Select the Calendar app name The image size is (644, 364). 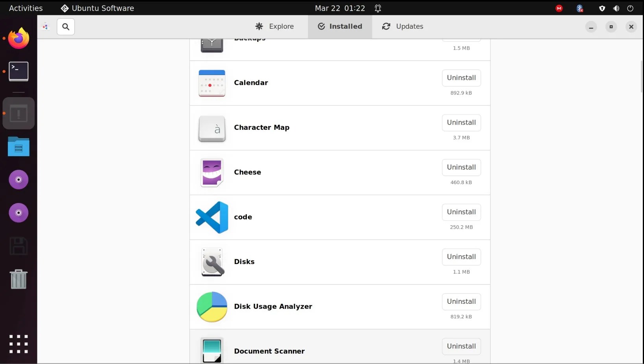point(251,83)
